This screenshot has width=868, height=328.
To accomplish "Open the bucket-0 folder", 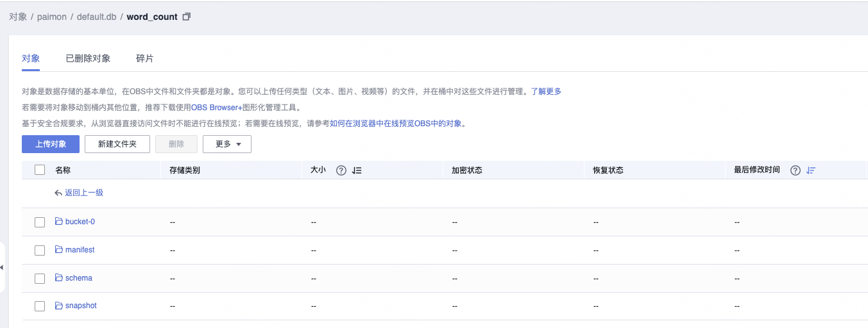I will [x=80, y=222].
